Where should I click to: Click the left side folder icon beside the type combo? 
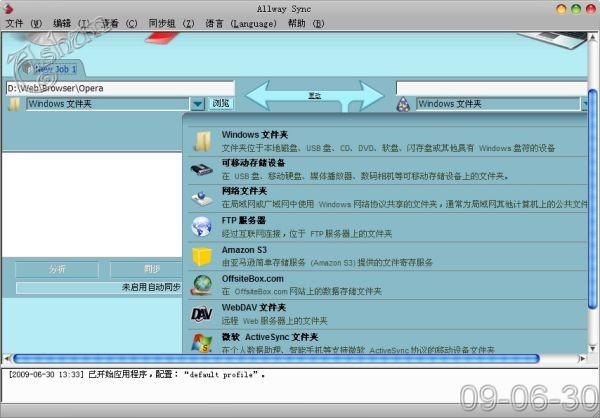(x=14, y=104)
